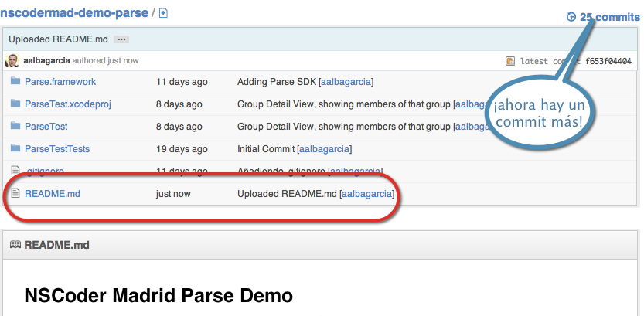This screenshot has height=316, width=644.
Task: Click the ParseTestTests folder icon
Action: pyautogui.click(x=14, y=148)
